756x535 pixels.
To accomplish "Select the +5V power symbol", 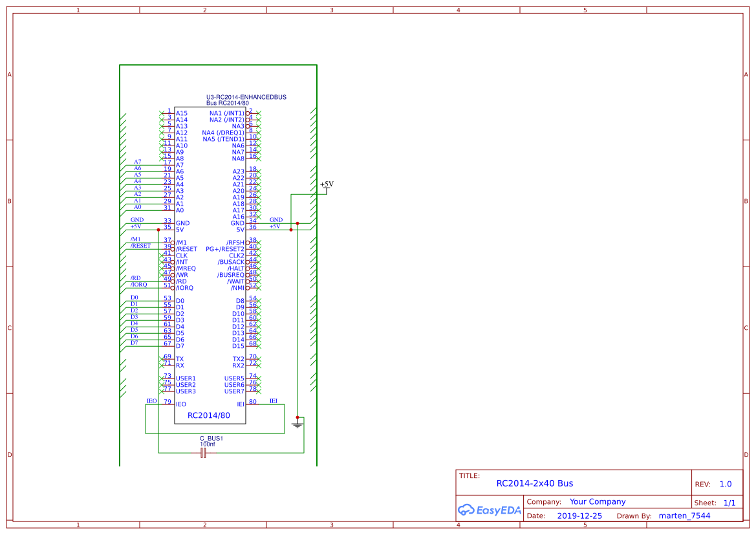I will click(x=327, y=186).
